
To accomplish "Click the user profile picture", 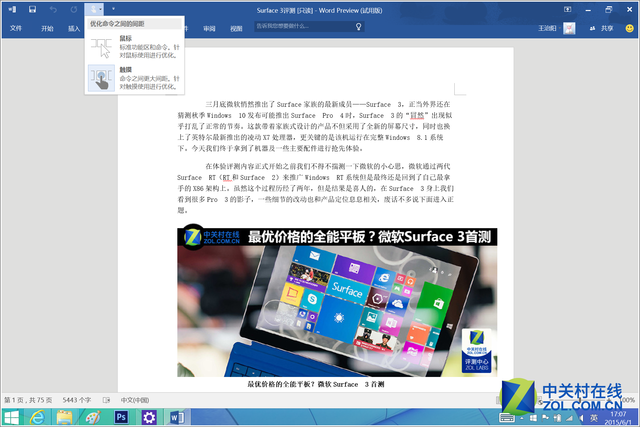I will point(569,28).
